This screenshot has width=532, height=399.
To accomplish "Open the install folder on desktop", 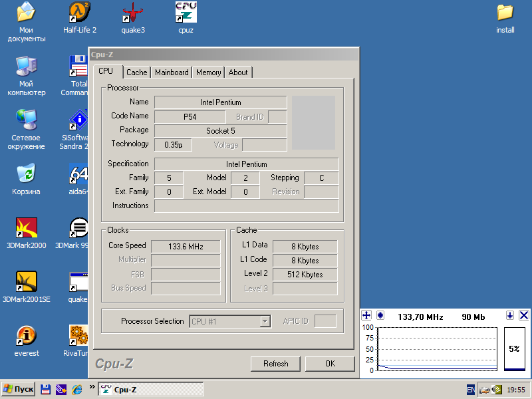I will click(x=505, y=13).
